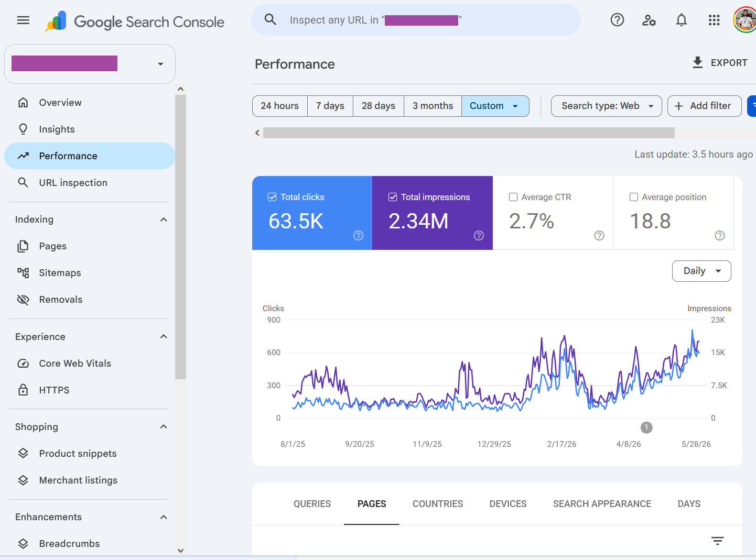Click the horizontal filter bar scrollbar
756x560 pixels.
point(469,133)
